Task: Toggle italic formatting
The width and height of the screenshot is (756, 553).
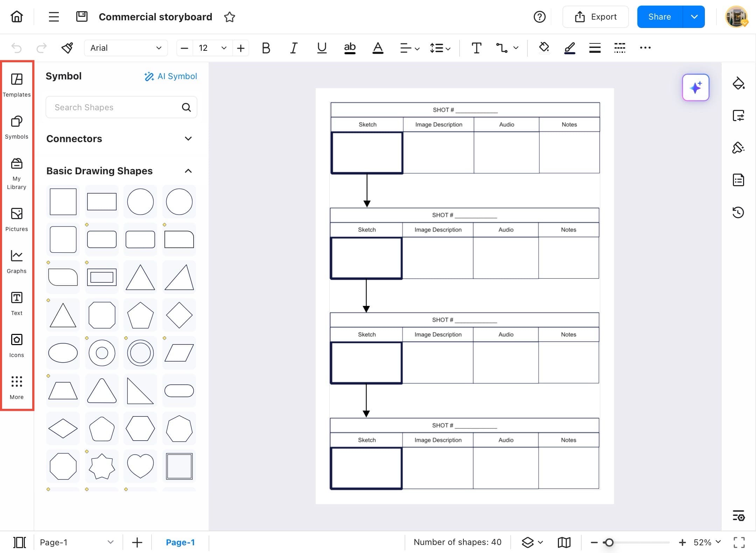Action: tap(294, 48)
